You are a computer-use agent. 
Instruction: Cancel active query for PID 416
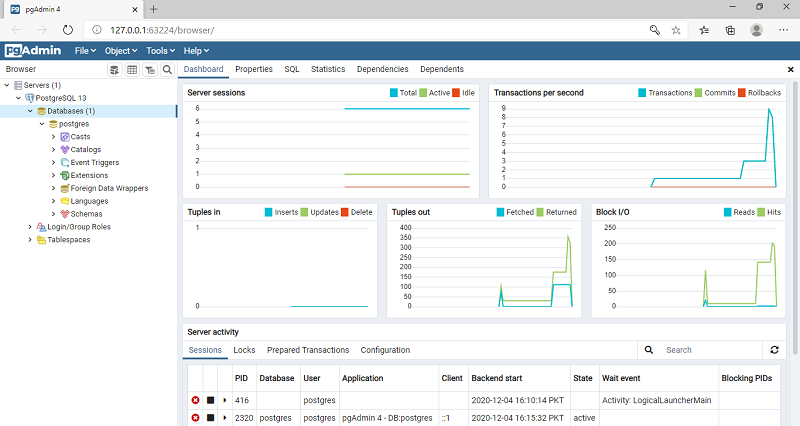coord(210,400)
